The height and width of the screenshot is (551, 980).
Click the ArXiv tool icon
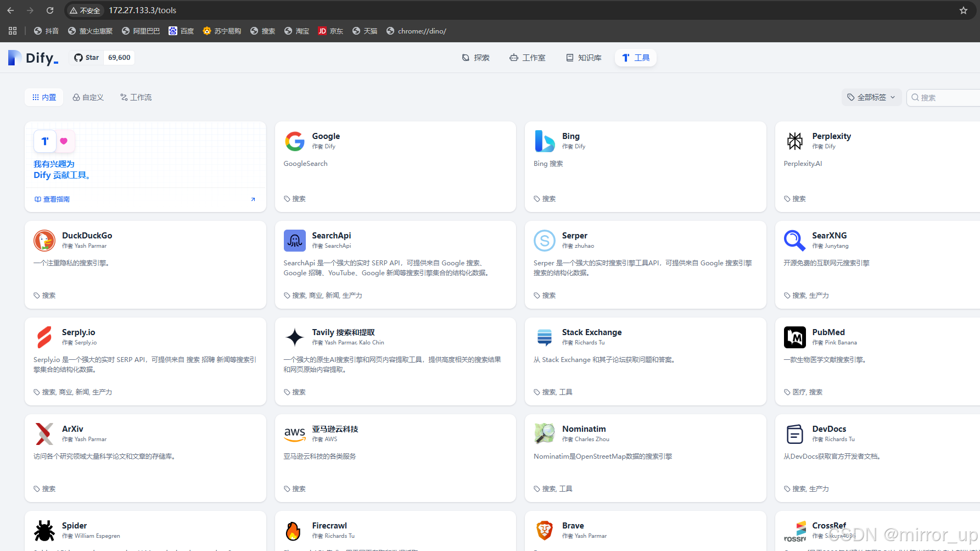pos(44,434)
